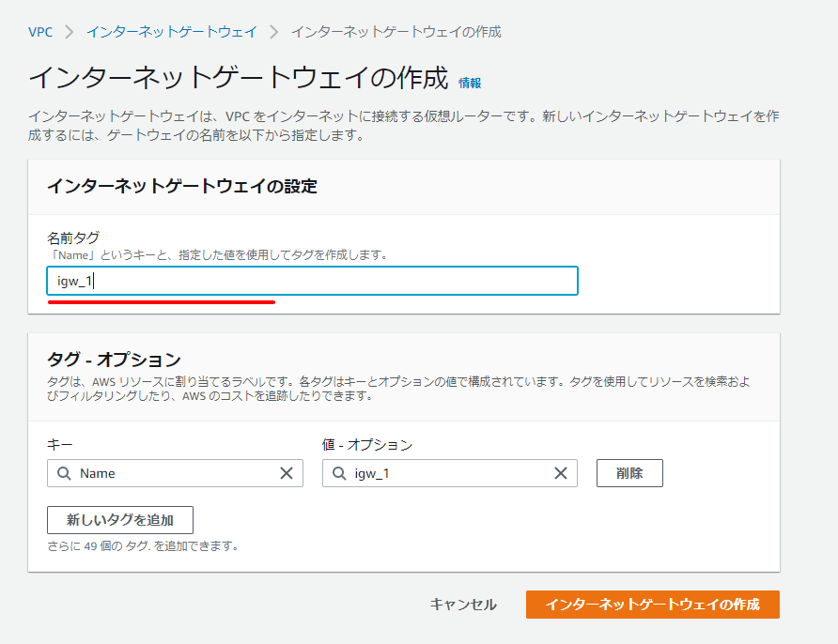Click the igw_1 tag value field
Viewport: 838px width, 644px height.
[x=449, y=473]
